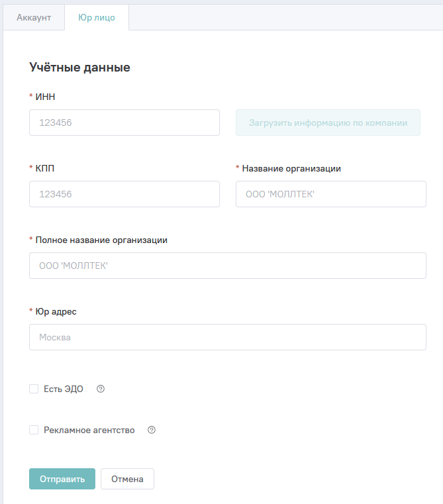Click the Рекламное агентство label text

click(x=89, y=430)
